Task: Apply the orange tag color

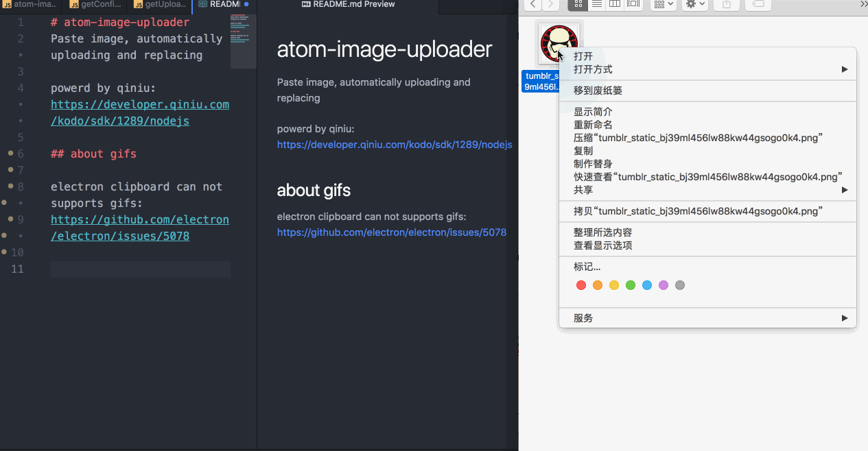Action: click(x=598, y=285)
